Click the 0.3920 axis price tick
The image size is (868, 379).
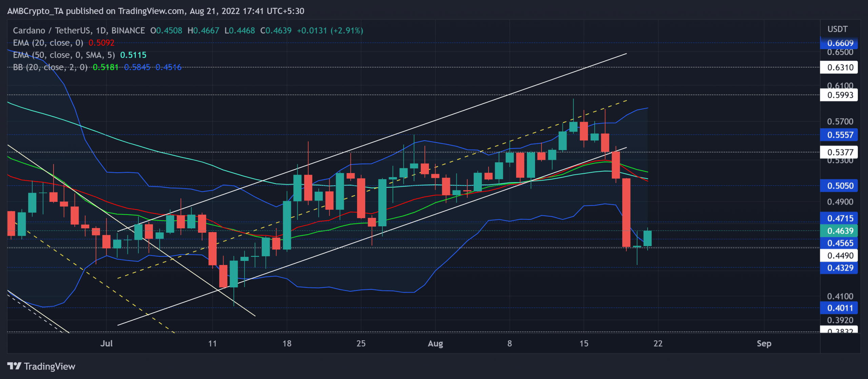click(x=840, y=320)
